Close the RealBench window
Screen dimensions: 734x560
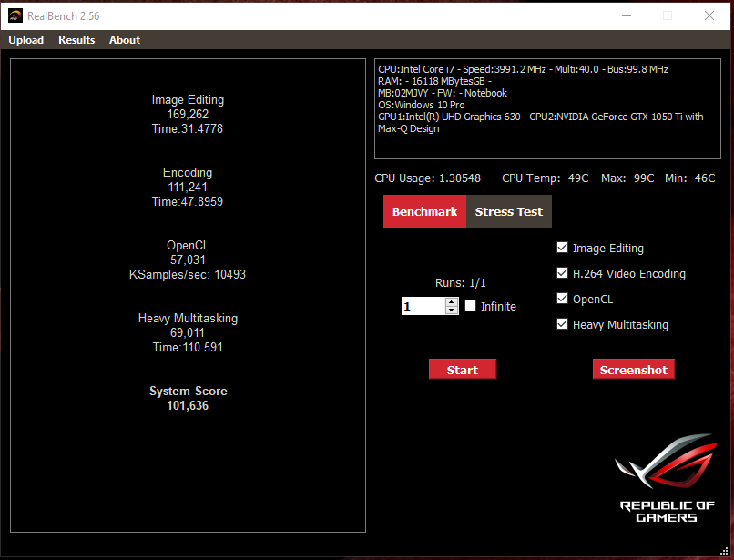click(x=709, y=15)
